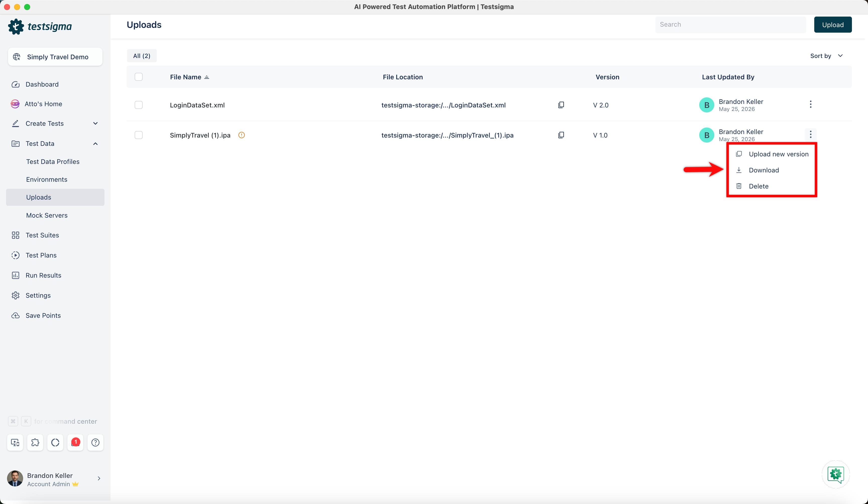
Task: Open the Dashboard page
Action: point(42,84)
